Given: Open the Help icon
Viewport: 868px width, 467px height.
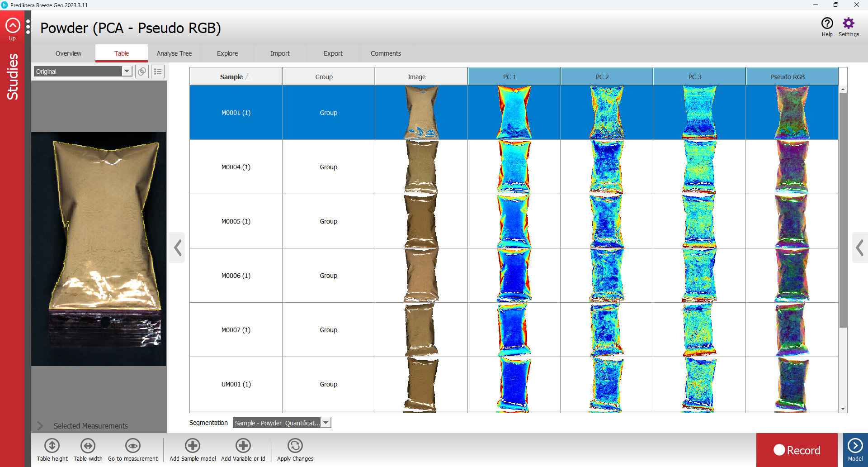Looking at the screenshot, I should pyautogui.click(x=827, y=24).
